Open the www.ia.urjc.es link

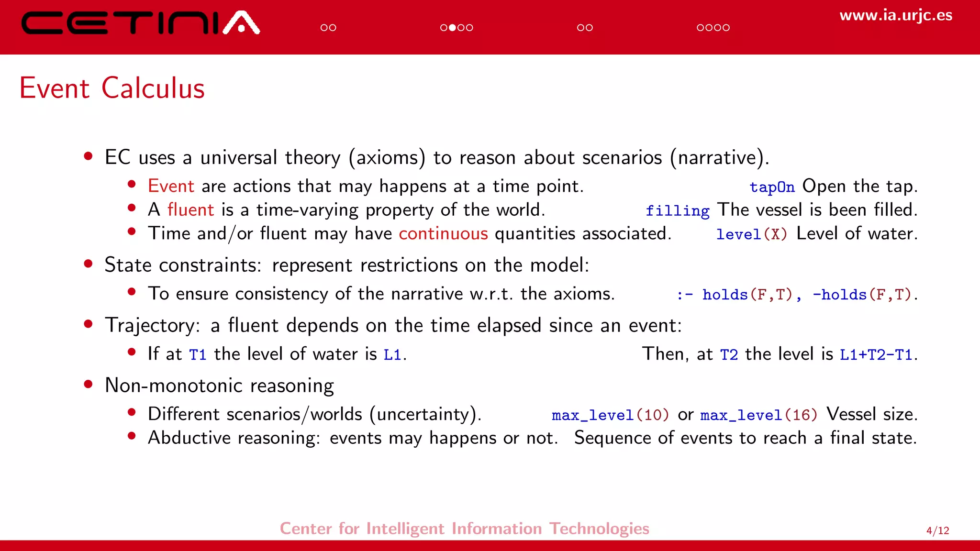[896, 15]
